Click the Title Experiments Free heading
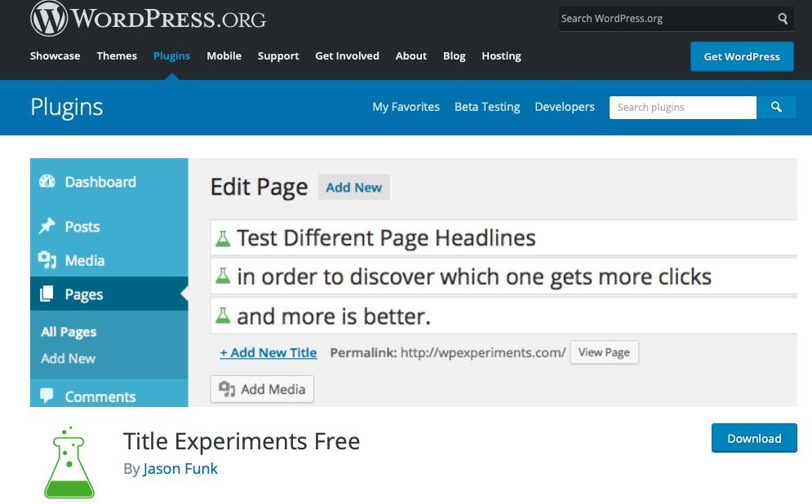 (242, 441)
